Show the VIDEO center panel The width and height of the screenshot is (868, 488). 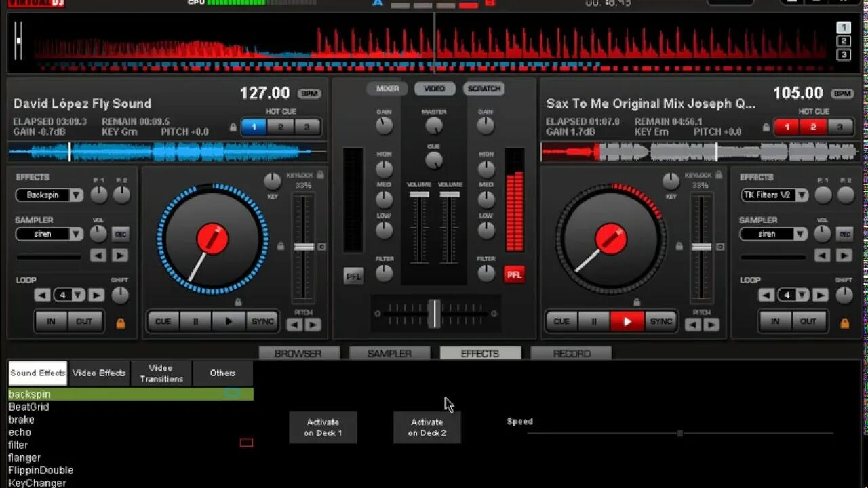pyautogui.click(x=435, y=89)
